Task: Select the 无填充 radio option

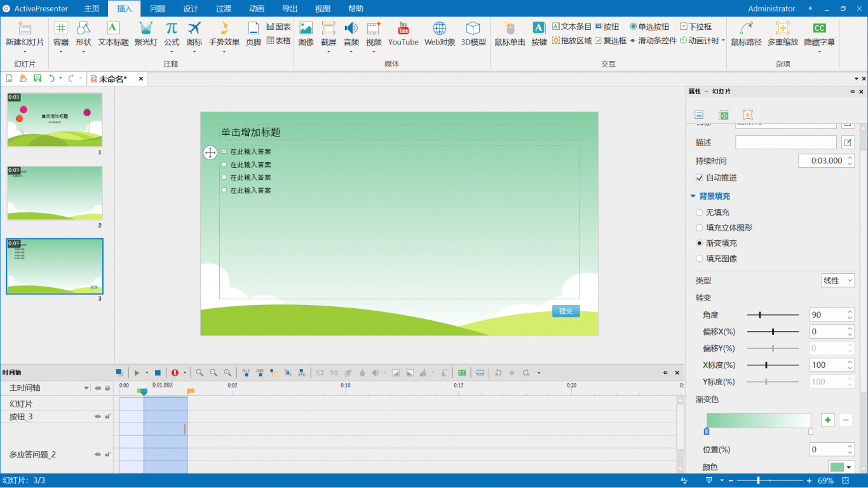Action: [x=700, y=213]
